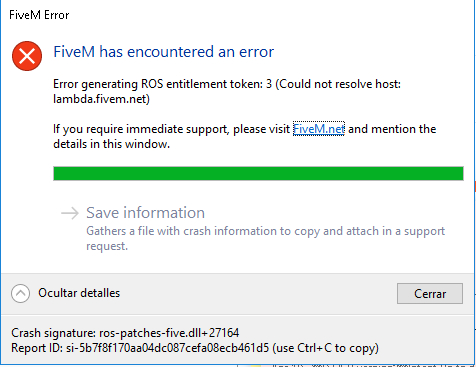This screenshot has width=476, height=367.
Task: Click the Save information arrow icon
Action: point(70,213)
